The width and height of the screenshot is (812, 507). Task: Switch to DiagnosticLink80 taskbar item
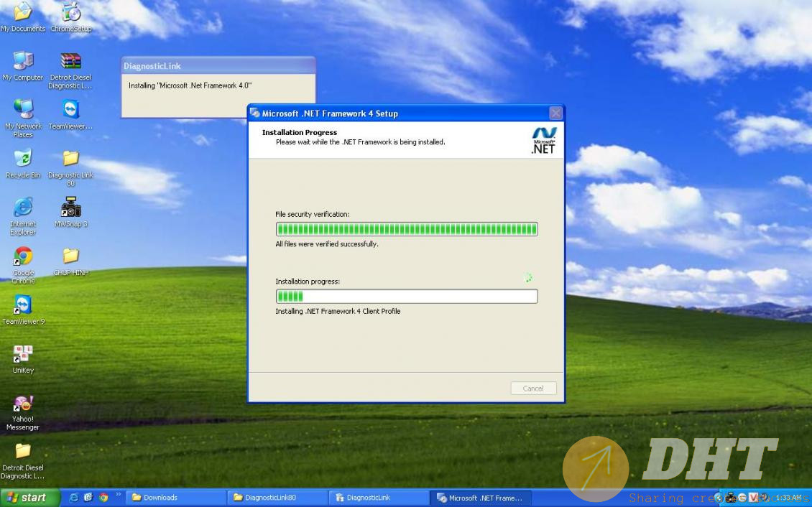[278, 498]
